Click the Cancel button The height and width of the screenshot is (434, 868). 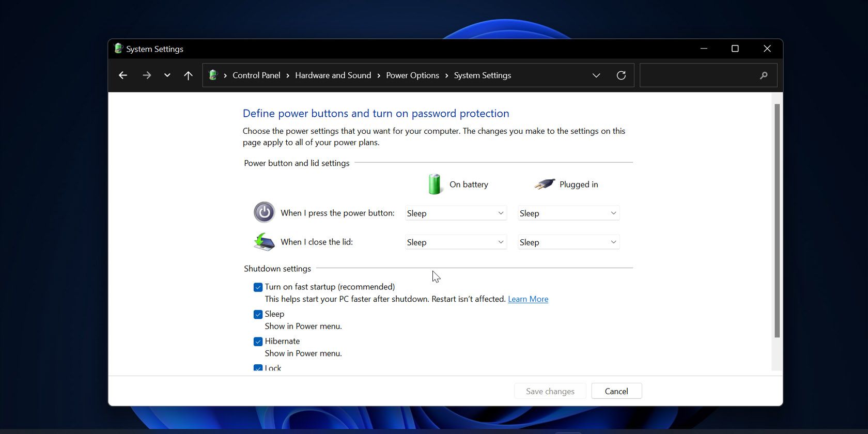tap(616, 391)
